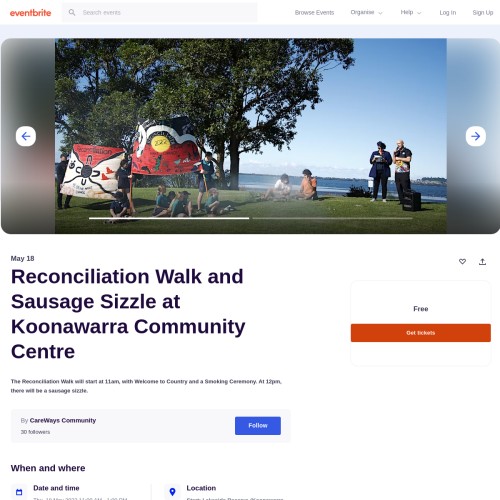This screenshot has width=500, height=500.
Task: Open the Sign Up link
Action: point(483,12)
